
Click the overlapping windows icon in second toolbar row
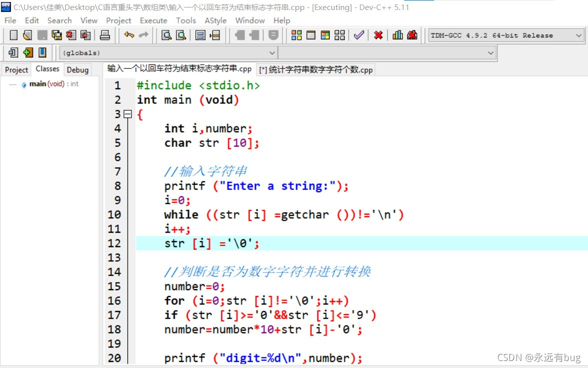pyautogui.click(x=13, y=52)
